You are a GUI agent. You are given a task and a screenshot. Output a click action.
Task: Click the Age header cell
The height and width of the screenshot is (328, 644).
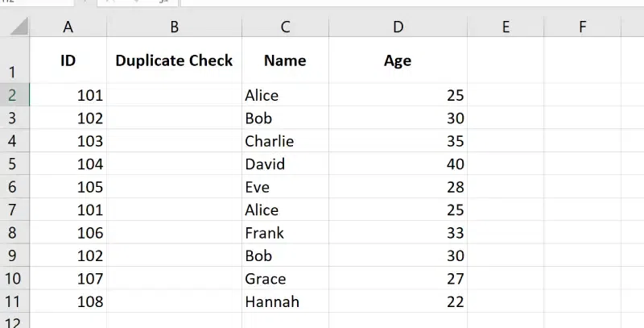[398, 61]
